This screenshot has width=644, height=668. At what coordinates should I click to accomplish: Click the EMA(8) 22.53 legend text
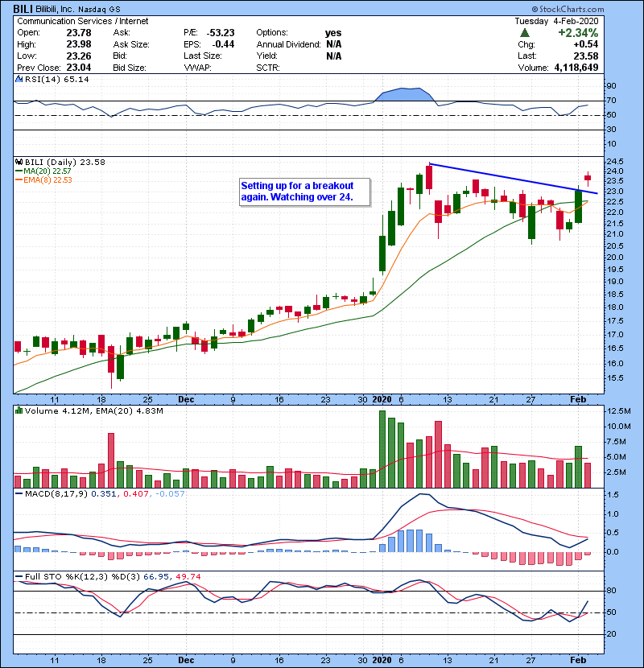pos(47,180)
